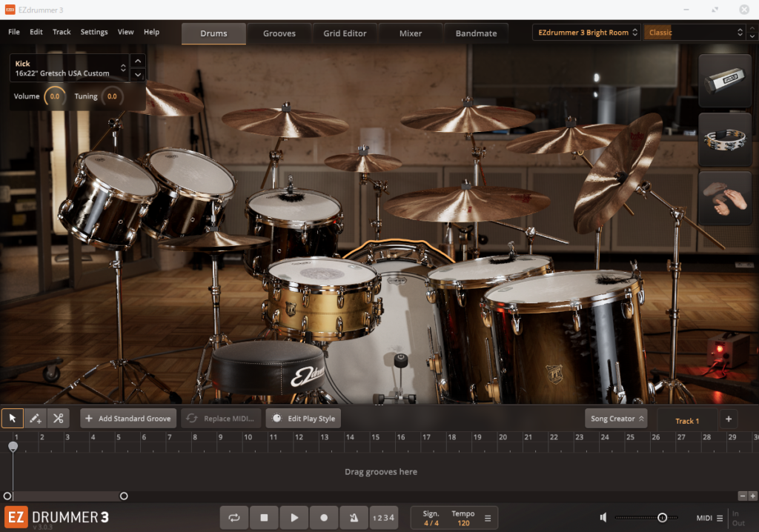This screenshot has height=532, width=759.
Task: Select the arrow pointer tool
Action: point(13,419)
